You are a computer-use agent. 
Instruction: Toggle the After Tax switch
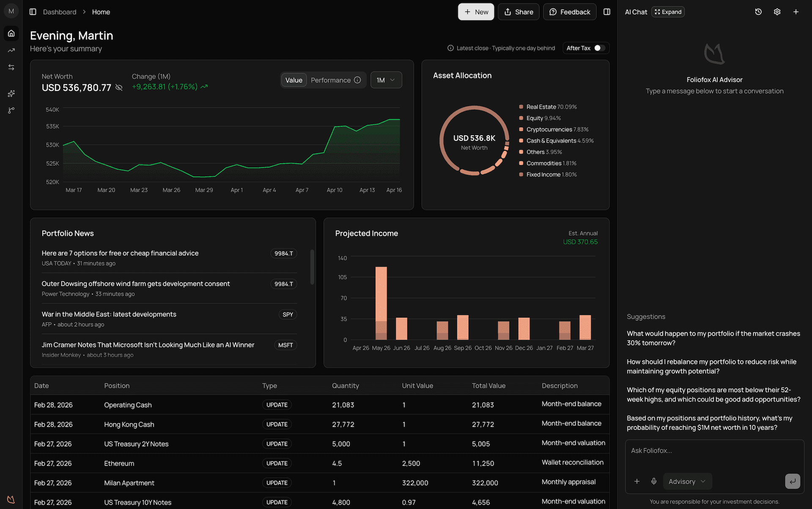600,48
